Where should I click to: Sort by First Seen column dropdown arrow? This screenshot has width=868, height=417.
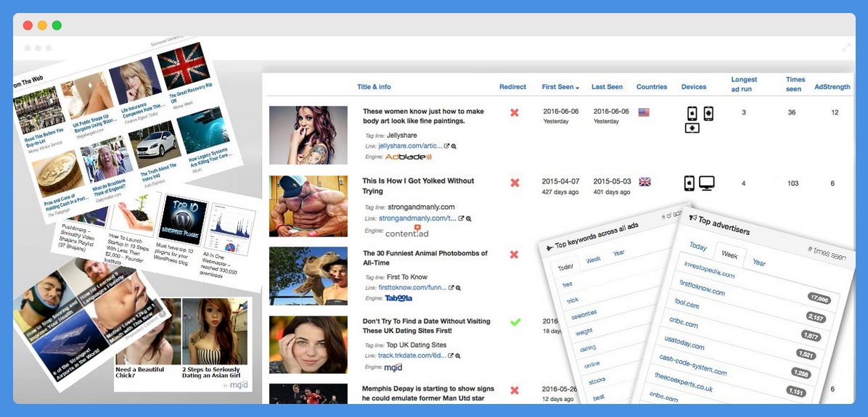click(x=578, y=87)
